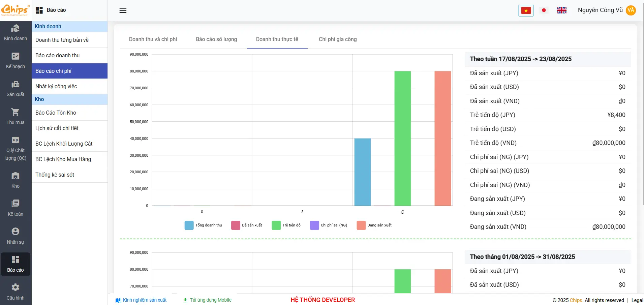This screenshot has width=644, height=305.
Task: Toggle Đang sản xuất legend swatch
Action: click(361, 225)
